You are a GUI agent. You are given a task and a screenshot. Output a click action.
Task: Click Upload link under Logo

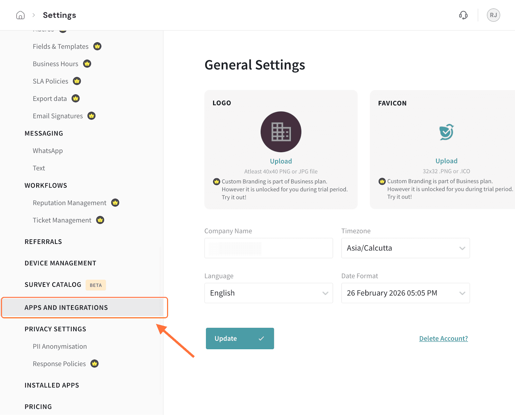tap(281, 161)
